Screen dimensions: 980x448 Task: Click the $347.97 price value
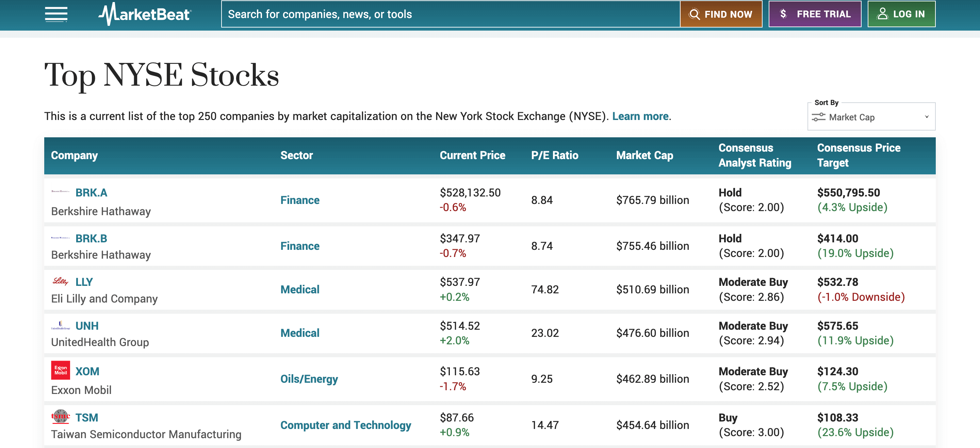point(460,239)
